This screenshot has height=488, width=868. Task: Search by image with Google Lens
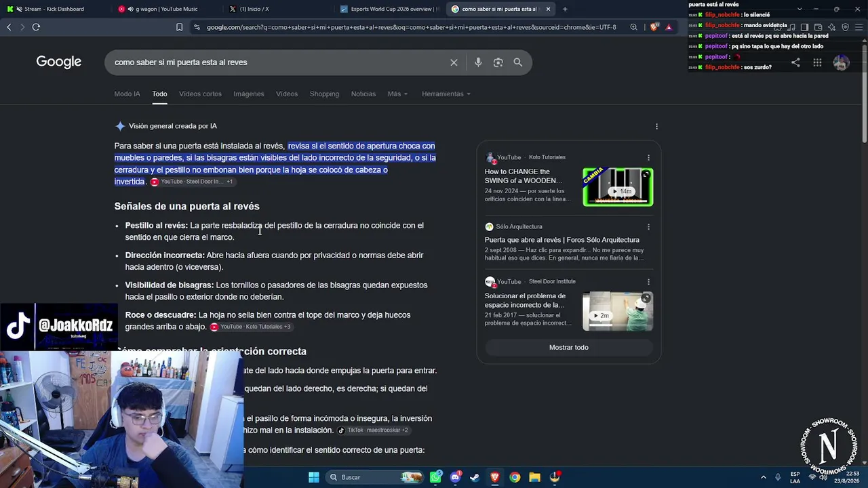click(498, 62)
